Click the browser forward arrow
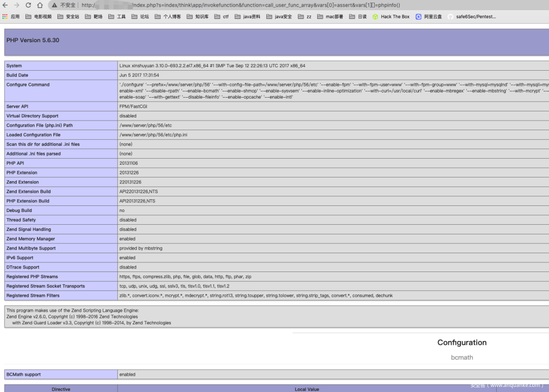Screen dimensions: 549x392 16,5
